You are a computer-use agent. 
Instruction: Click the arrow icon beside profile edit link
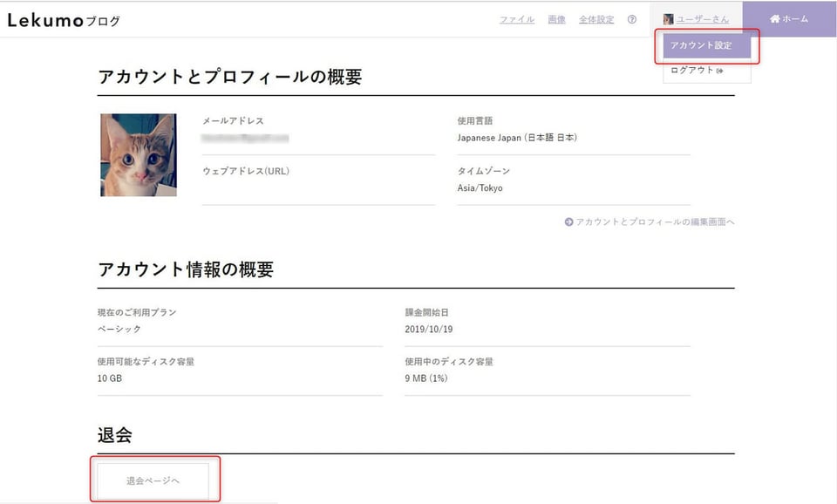pyautogui.click(x=568, y=221)
